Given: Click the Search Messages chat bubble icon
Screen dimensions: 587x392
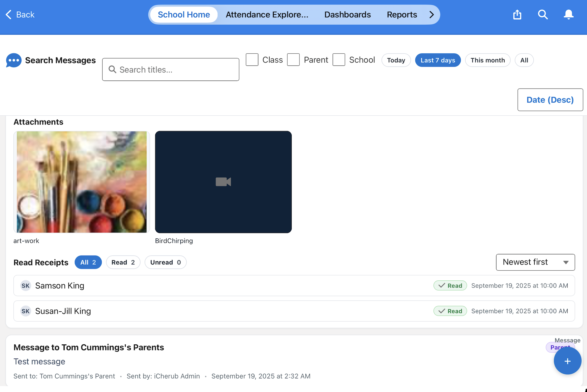Looking at the screenshot, I should point(13,60).
